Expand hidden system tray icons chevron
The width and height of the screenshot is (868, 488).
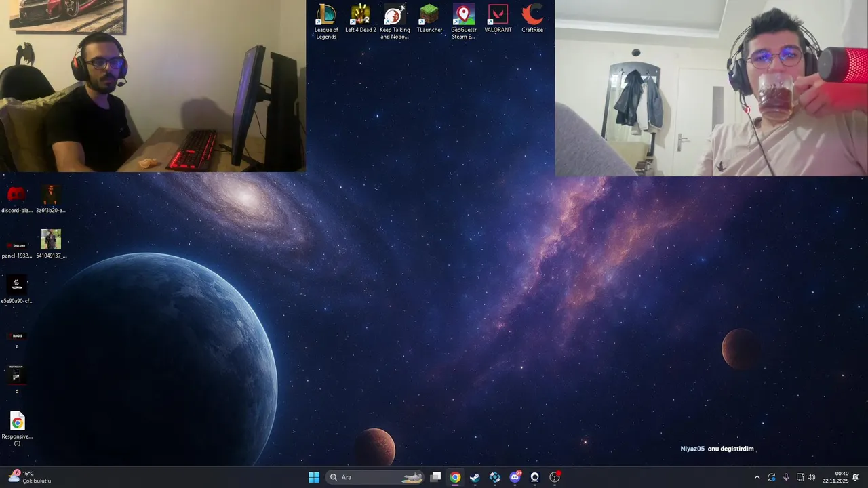[757, 477]
